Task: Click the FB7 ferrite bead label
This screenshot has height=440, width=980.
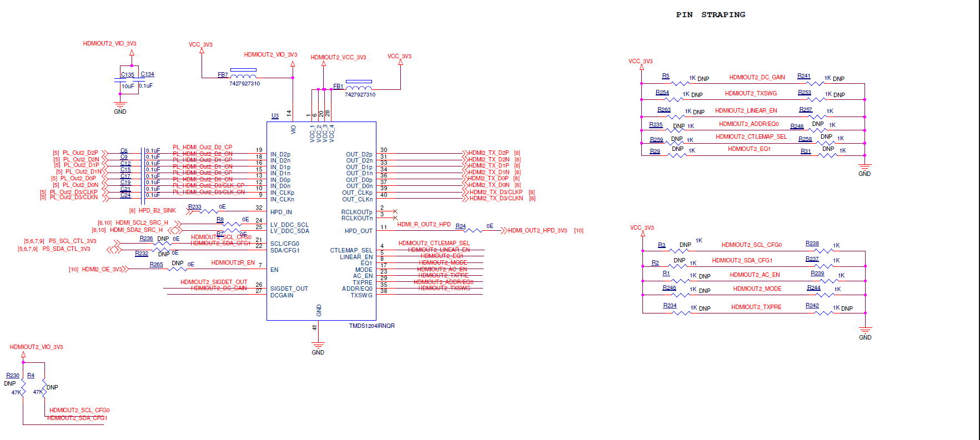Action: tap(223, 74)
